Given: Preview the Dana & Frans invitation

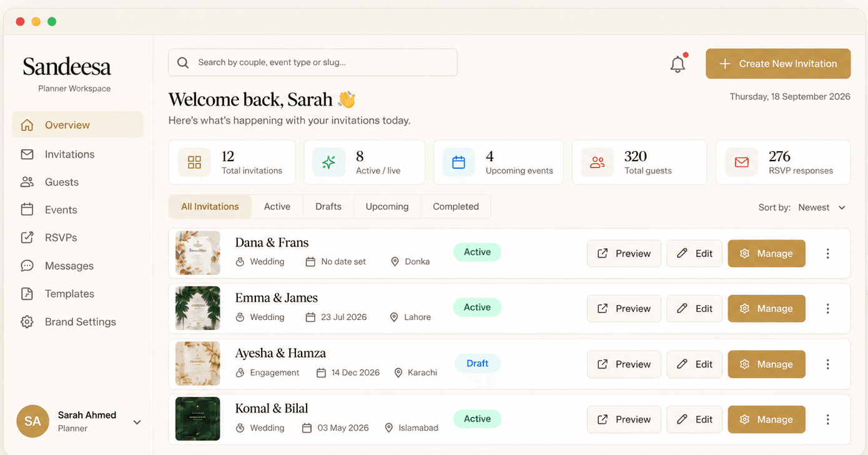Looking at the screenshot, I should click(624, 254).
